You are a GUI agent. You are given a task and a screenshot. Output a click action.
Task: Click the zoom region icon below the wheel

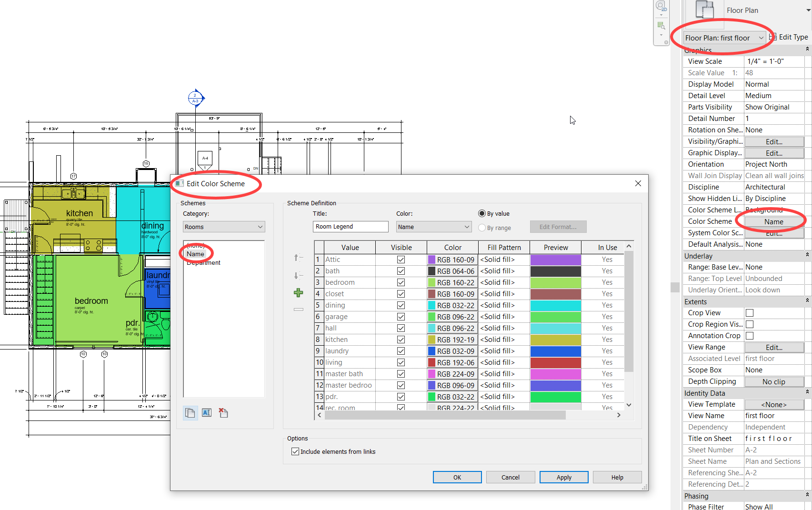(x=661, y=26)
